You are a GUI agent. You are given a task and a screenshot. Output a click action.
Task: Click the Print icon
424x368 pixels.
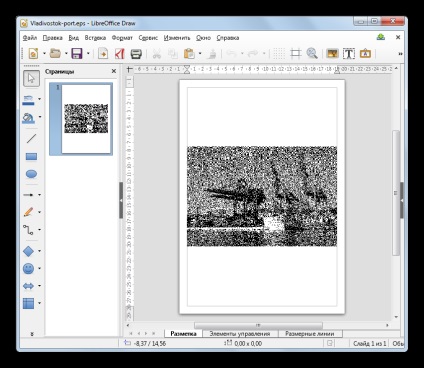[136, 53]
